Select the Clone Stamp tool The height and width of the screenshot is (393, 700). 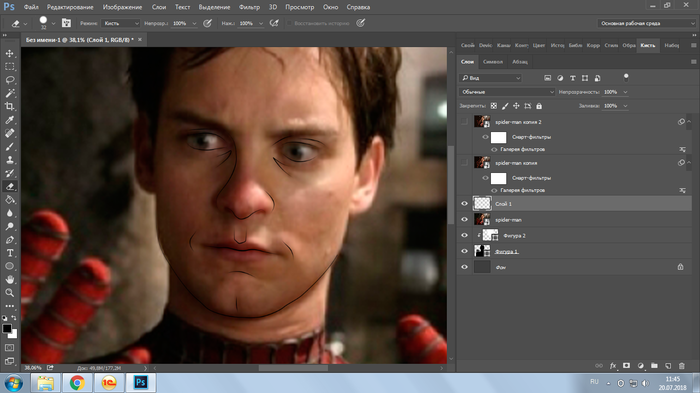pyautogui.click(x=9, y=160)
